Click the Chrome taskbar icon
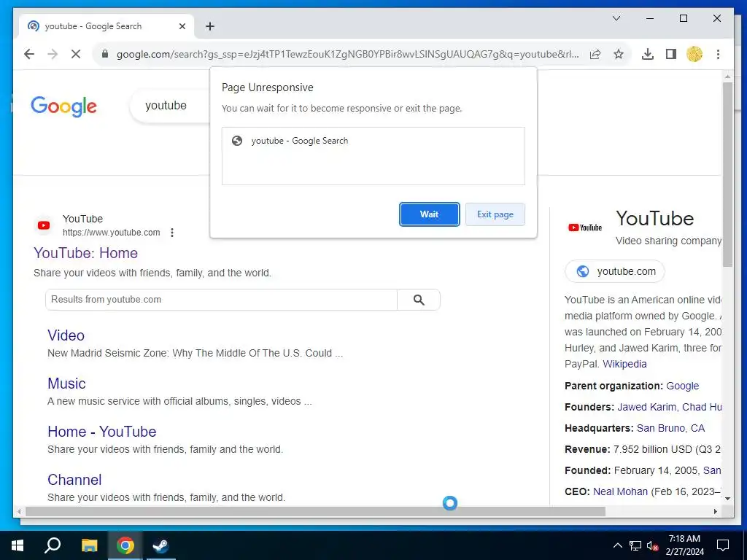Screen dimensions: 747x560 125,545
